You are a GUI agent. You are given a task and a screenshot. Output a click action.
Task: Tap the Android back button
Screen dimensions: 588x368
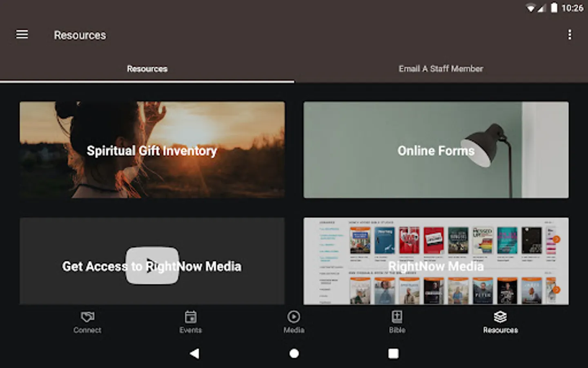coord(195,353)
